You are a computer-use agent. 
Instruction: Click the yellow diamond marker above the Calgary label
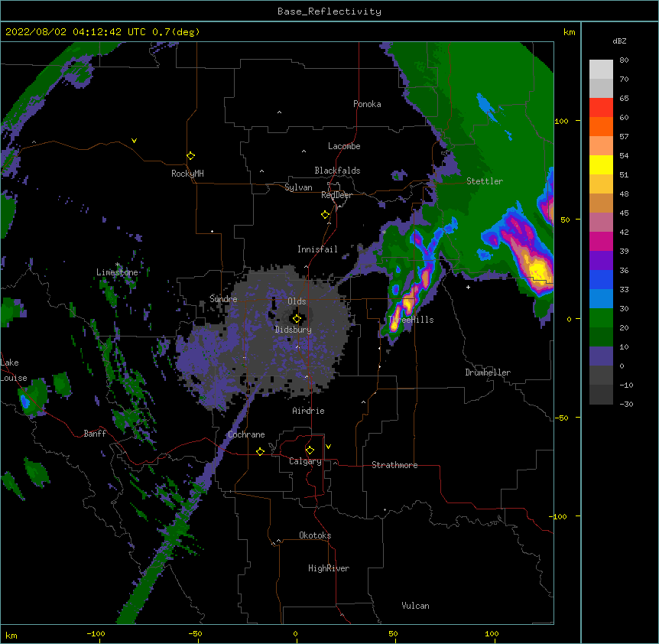(x=310, y=450)
